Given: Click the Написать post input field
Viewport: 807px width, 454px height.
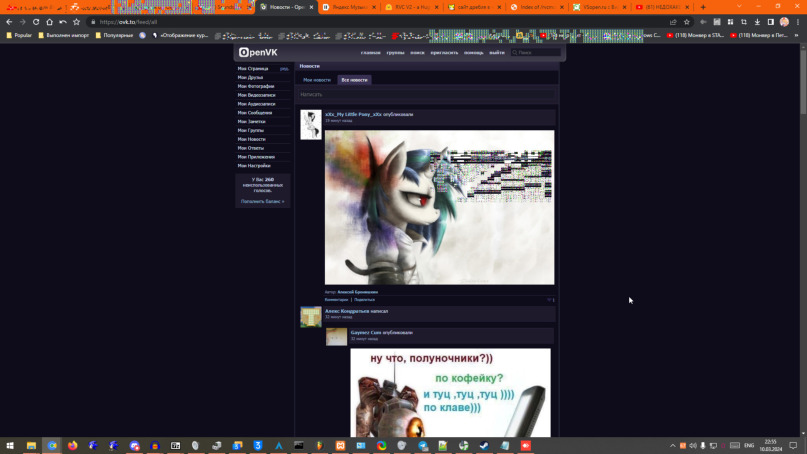Looking at the screenshot, I should [428, 95].
